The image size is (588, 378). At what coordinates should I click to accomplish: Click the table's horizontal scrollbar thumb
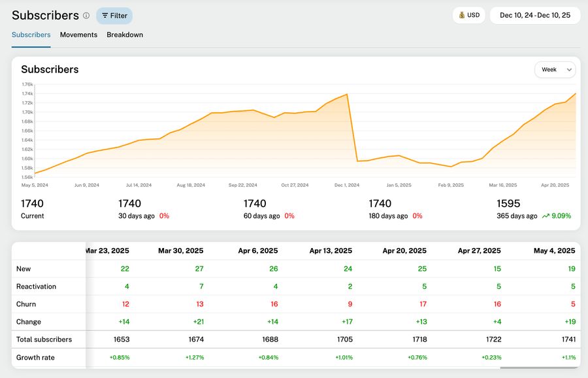click(539, 368)
